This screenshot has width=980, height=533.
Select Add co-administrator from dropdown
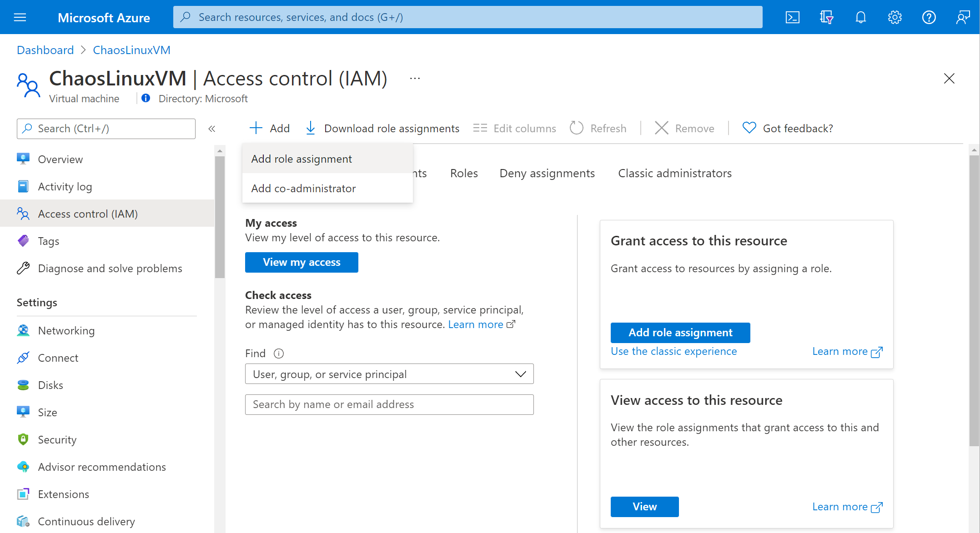click(x=303, y=189)
